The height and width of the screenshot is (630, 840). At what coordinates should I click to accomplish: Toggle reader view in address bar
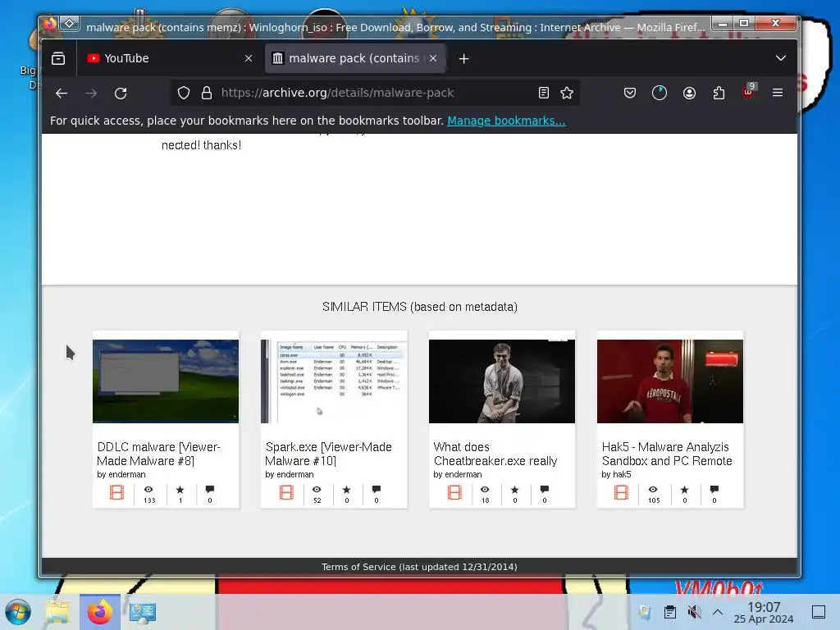544,94
